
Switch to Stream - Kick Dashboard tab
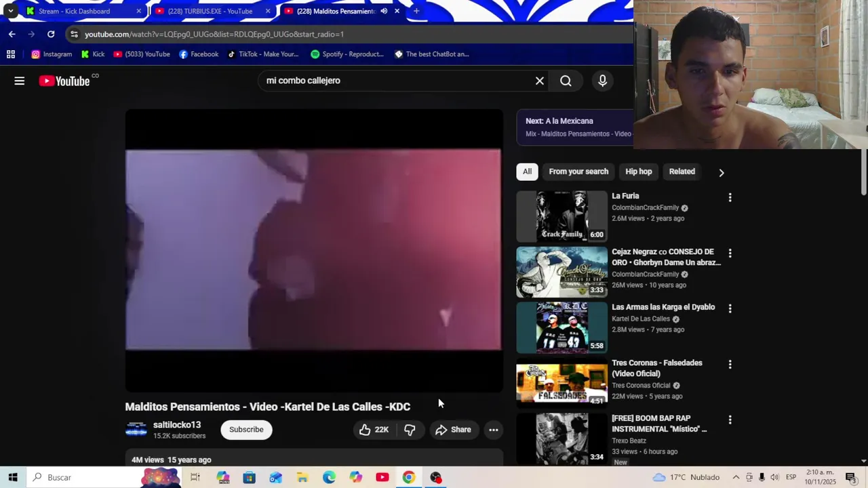(75, 11)
